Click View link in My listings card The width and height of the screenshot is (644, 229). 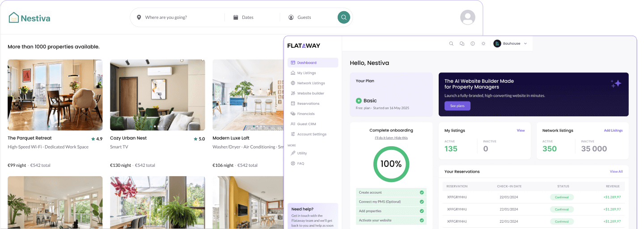click(x=521, y=131)
